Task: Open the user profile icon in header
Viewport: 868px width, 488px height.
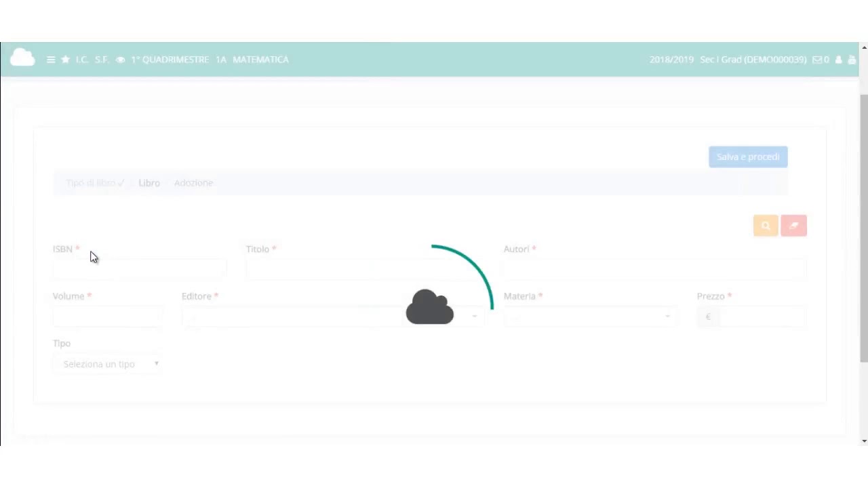Action: click(x=838, y=60)
